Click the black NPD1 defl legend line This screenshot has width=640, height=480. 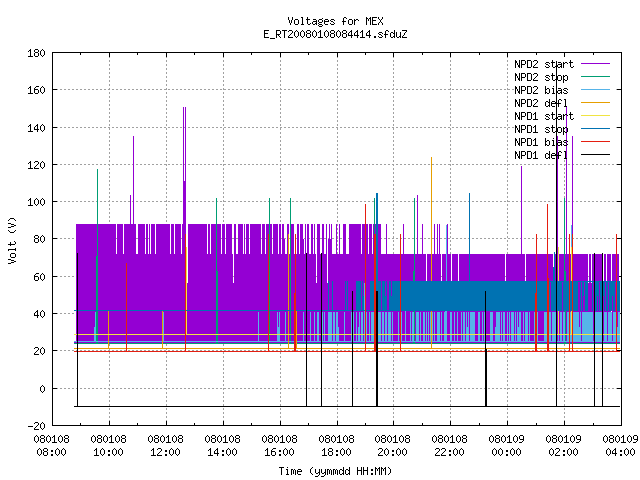[x=595, y=155]
